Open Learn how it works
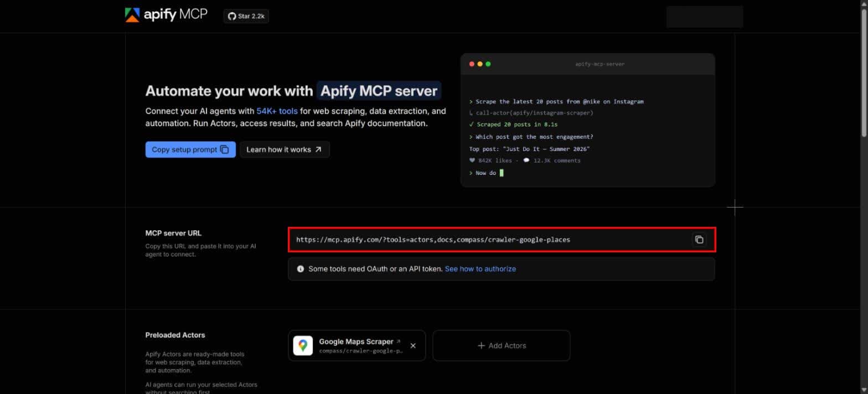 pyautogui.click(x=285, y=149)
